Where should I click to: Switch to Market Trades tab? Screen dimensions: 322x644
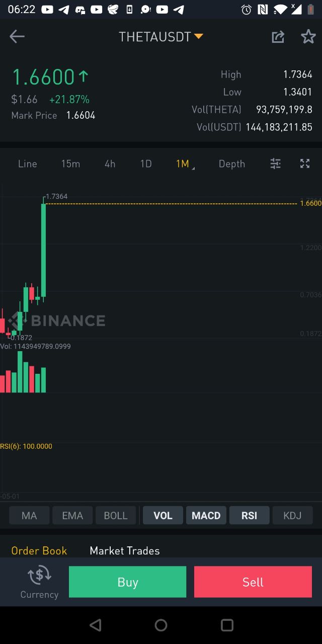pos(125,550)
